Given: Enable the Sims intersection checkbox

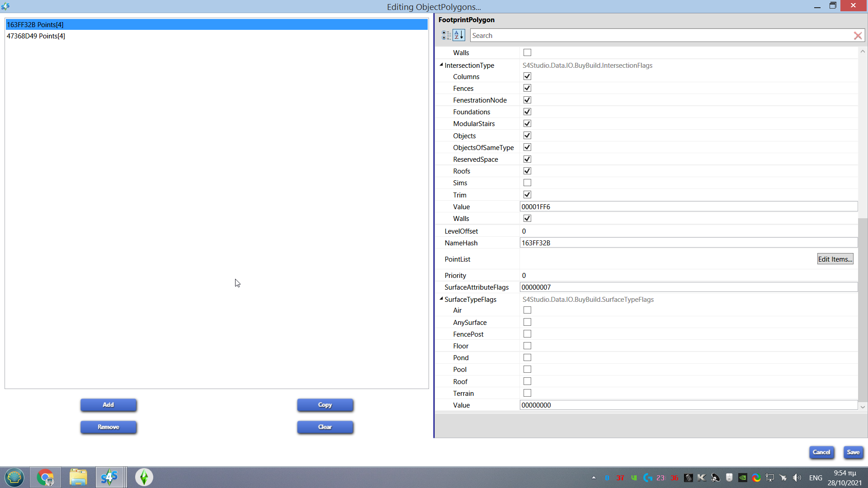Looking at the screenshot, I should point(527,183).
